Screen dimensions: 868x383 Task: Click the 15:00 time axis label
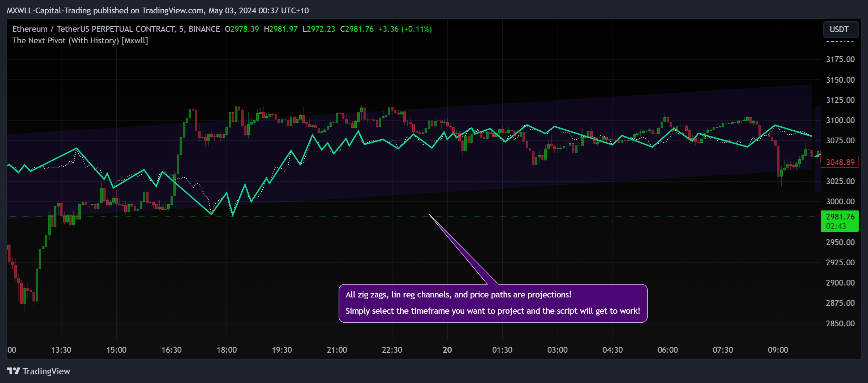point(116,350)
